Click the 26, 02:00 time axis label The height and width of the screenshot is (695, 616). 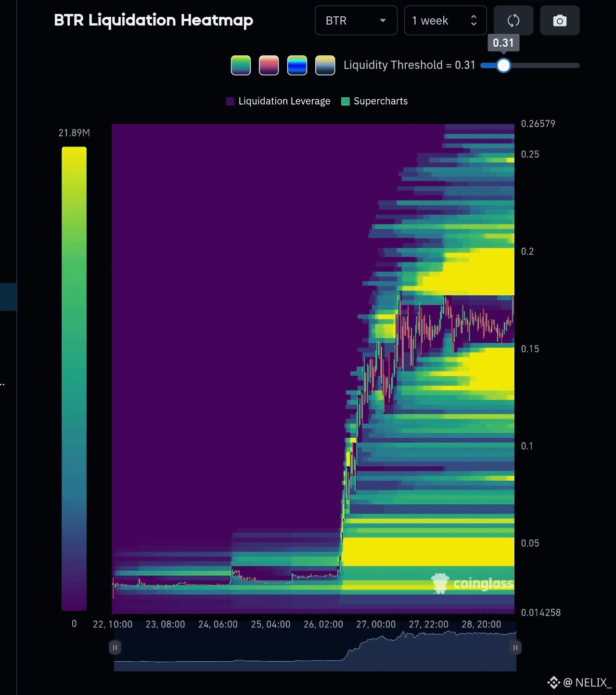pyautogui.click(x=323, y=624)
